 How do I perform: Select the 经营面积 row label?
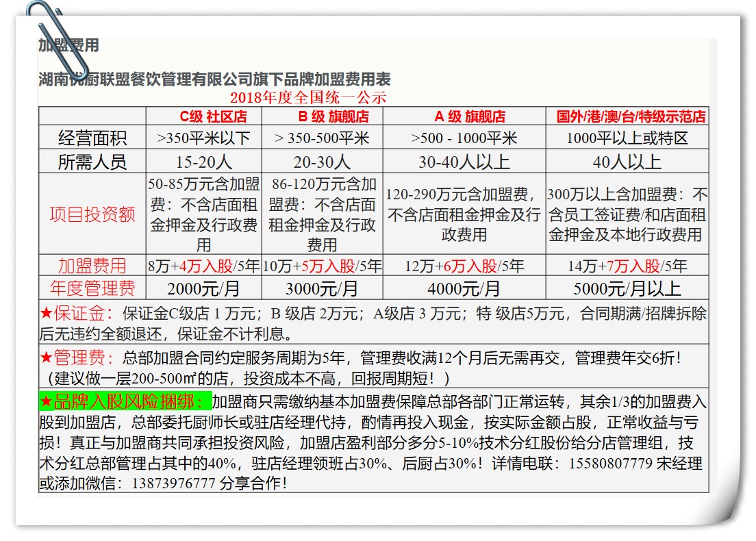pos(92,138)
